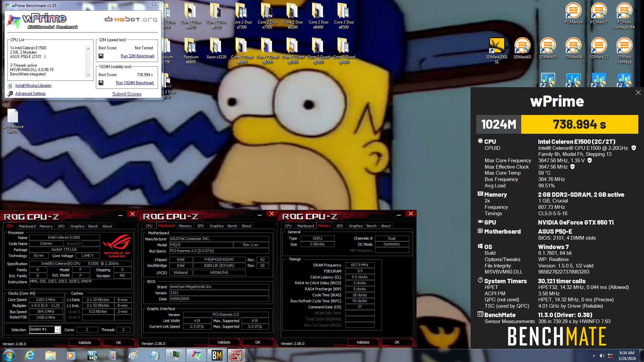Select the Core 2 Duo e8500 folder
Viewport: 644px width, 362px height.
point(344,16)
